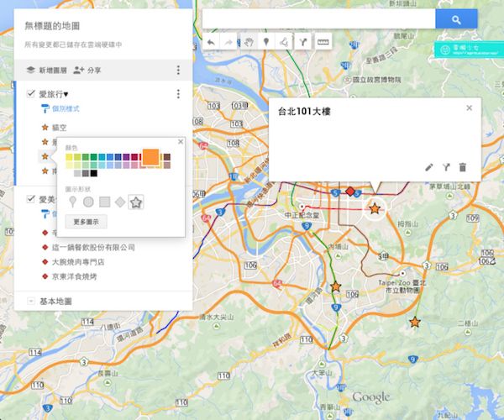Viewport: 504px width, 420px height.
Task: Select the enlarged orange color swatch
Action: click(150, 157)
